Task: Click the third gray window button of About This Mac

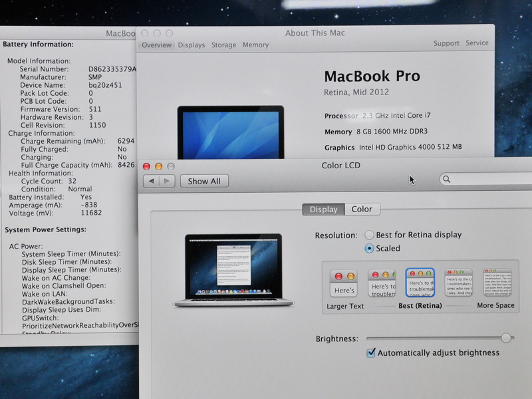Action: (170, 33)
